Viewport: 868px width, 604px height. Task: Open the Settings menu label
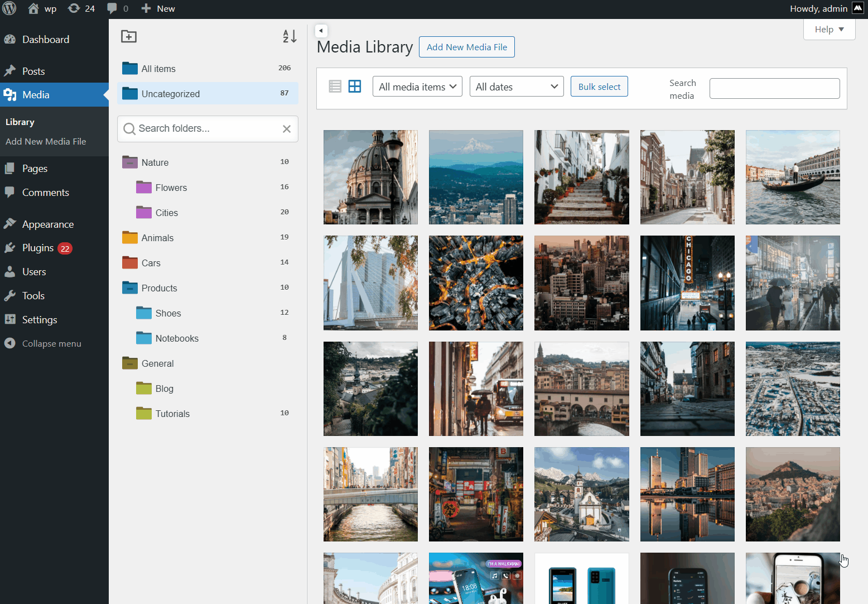point(40,320)
